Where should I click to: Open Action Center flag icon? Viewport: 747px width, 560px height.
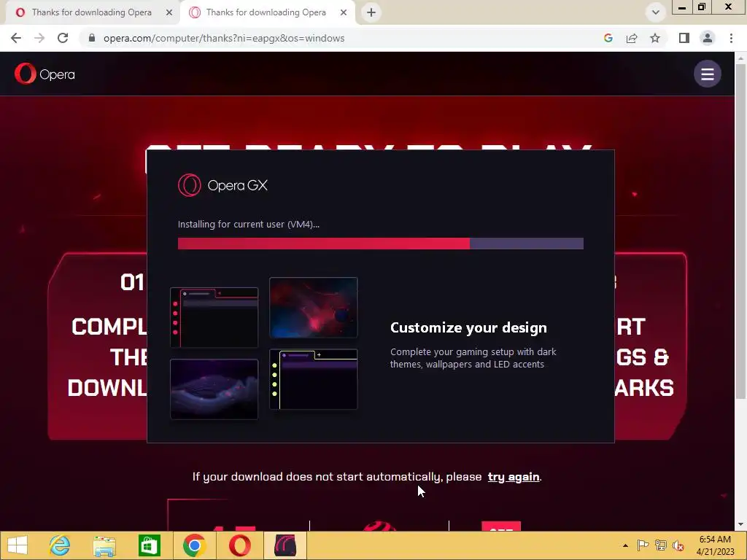tap(643, 545)
